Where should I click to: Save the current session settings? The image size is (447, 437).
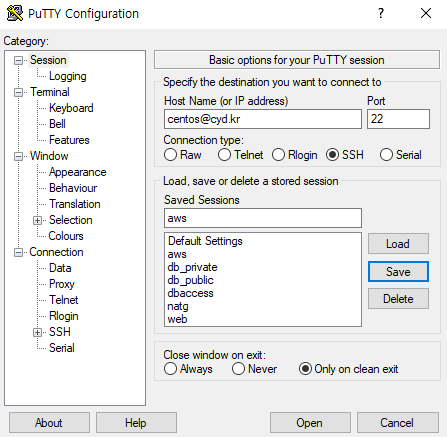(x=398, y=272)
